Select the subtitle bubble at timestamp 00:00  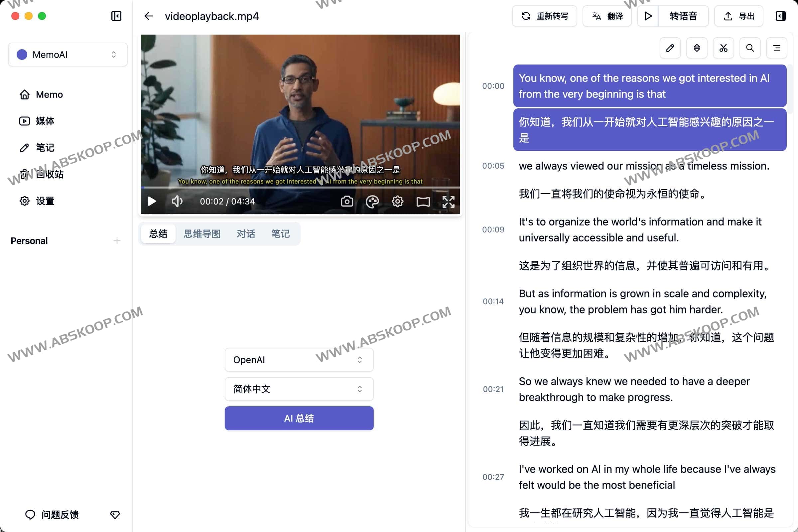(649, 86)
